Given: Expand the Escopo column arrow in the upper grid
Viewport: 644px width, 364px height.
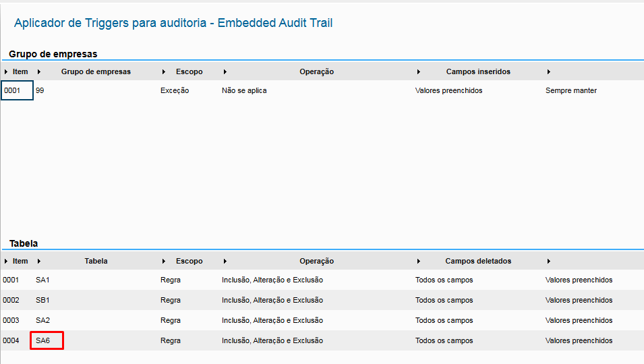Looking at the screenshot, I should (164, 71).
